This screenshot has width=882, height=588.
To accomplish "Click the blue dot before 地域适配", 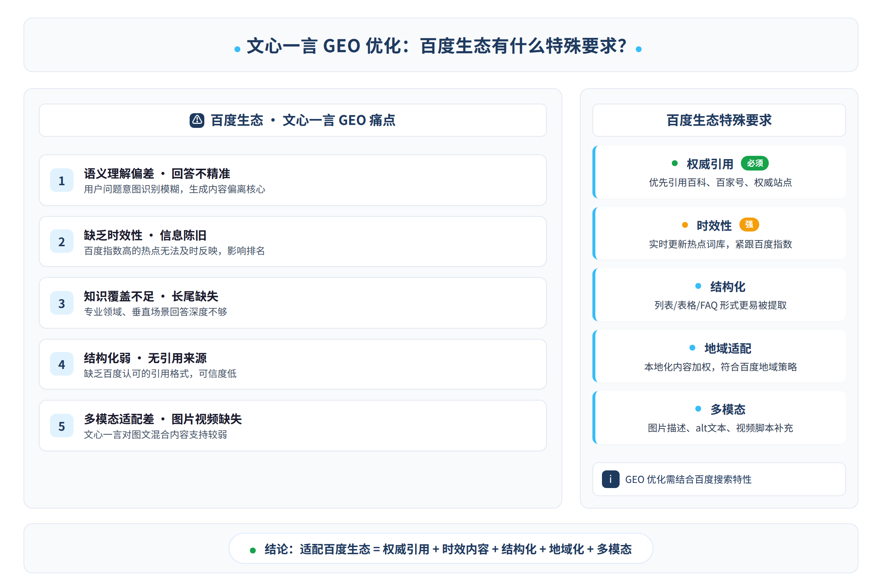I will click(x=692, y=348).
